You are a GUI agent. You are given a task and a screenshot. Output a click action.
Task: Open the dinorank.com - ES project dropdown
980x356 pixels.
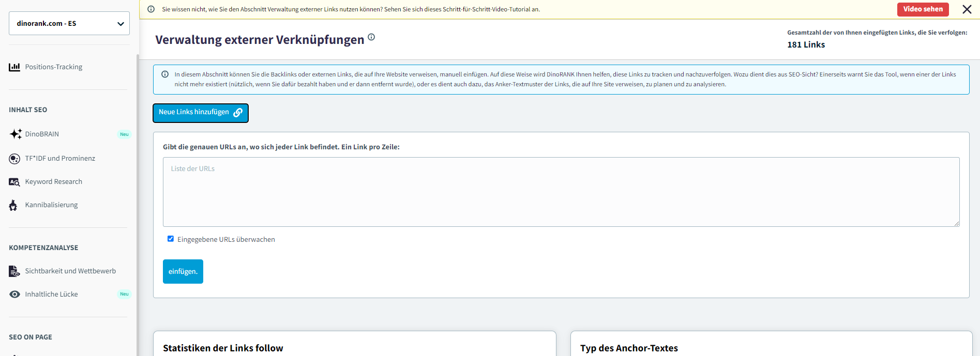(69, 23)
